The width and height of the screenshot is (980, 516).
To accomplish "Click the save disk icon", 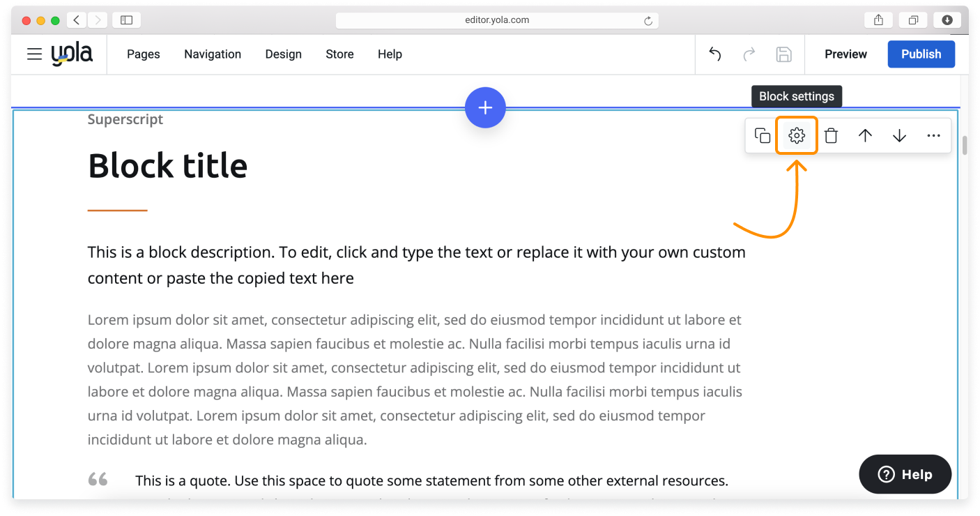I will point(783,54).
